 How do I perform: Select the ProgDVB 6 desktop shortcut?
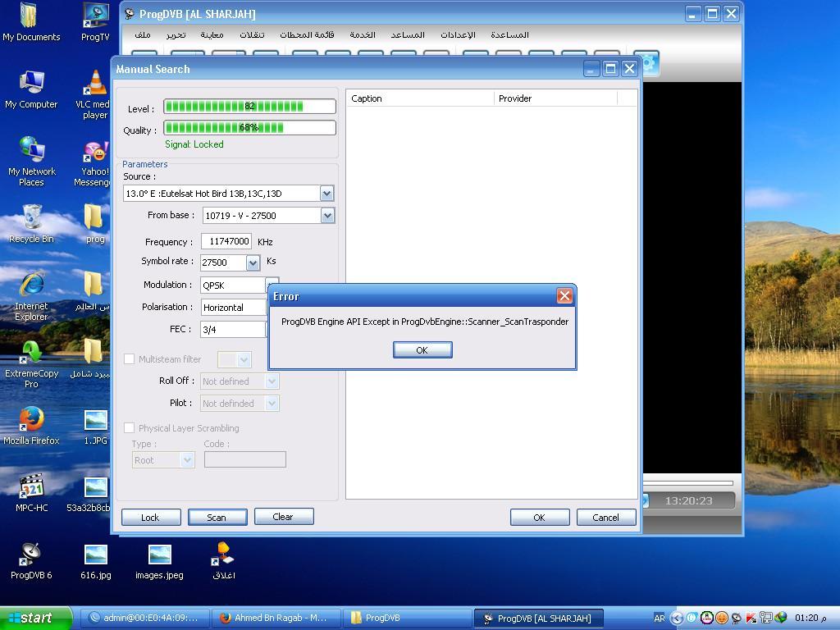[32, 561]
